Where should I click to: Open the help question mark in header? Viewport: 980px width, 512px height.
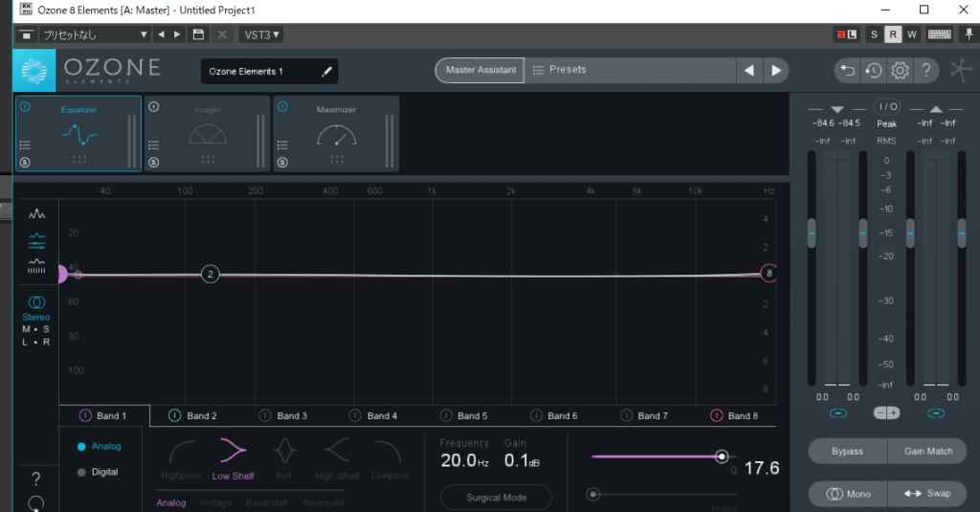(925, 70)
